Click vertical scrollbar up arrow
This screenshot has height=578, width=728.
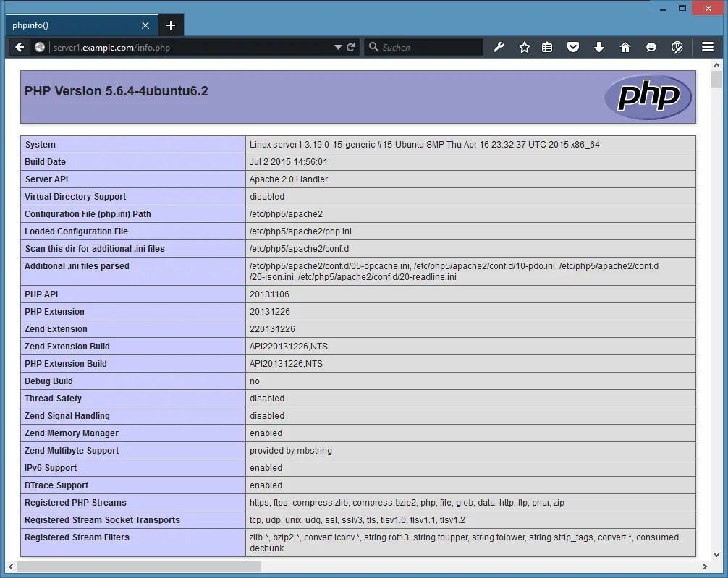[x=716, y=65]
